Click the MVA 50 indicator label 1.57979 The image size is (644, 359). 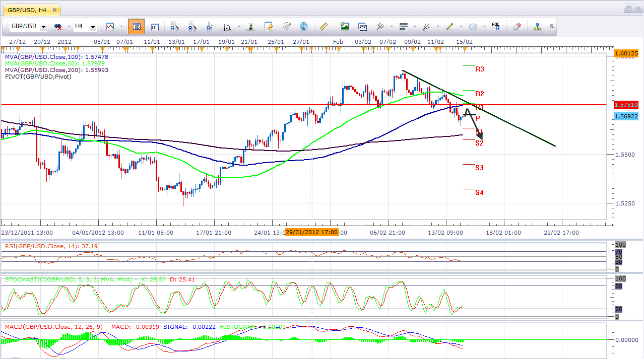tap(54, 63)
